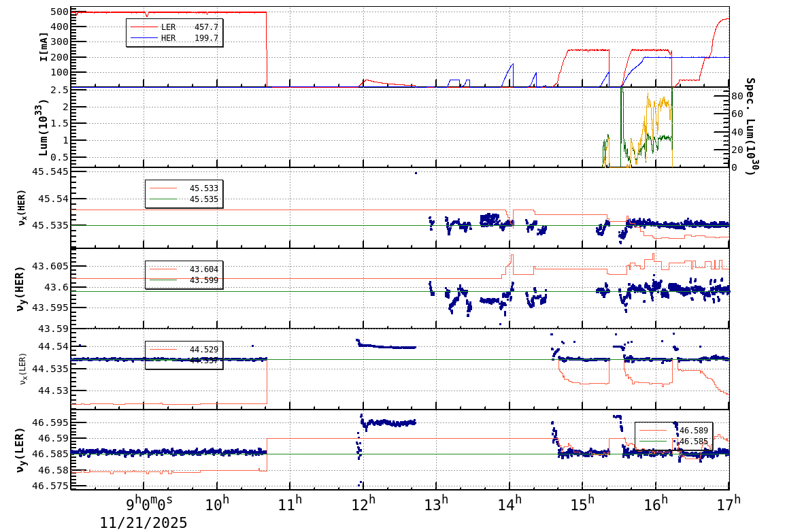Viewport: 785px width, 532px height.
Task: Click the 46.589 legend value
Action: click(693, 431)
